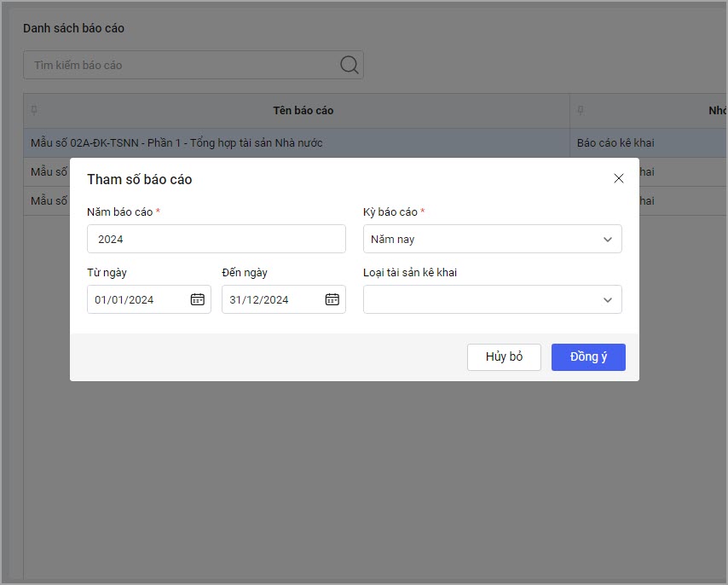The width and height of the screenshot is (728, 585).
Task: Open the Đến ngày calendar picker
Action: [332, 299]
